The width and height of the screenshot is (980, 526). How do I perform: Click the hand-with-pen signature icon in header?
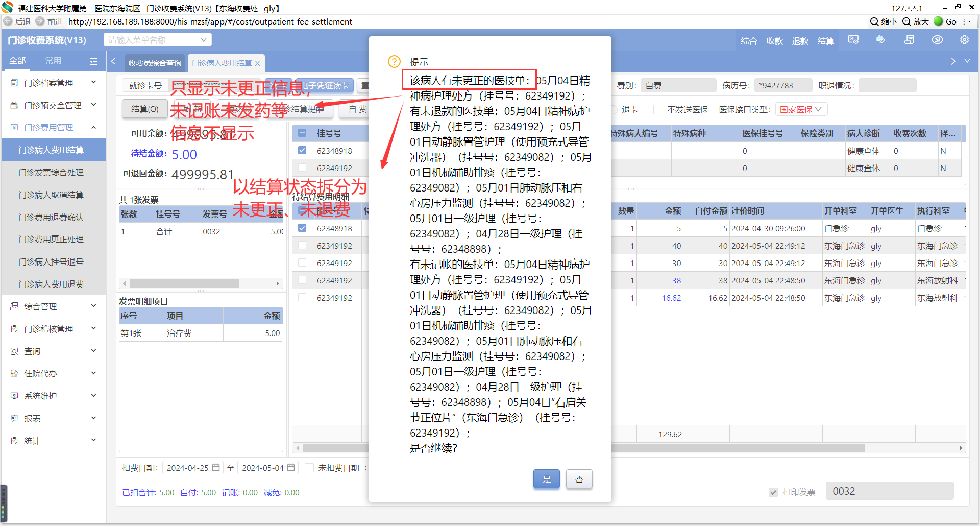pos(881,40)
